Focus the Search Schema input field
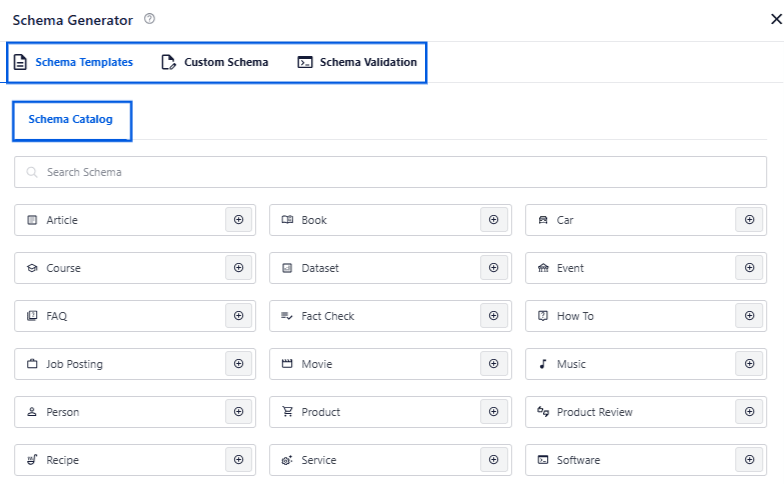784x484 pixels. pyautogui.click(x=390, y=172)
